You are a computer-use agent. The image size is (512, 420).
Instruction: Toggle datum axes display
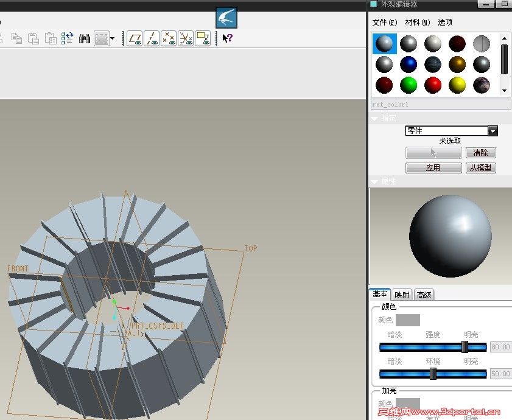[x=152, y=38]
